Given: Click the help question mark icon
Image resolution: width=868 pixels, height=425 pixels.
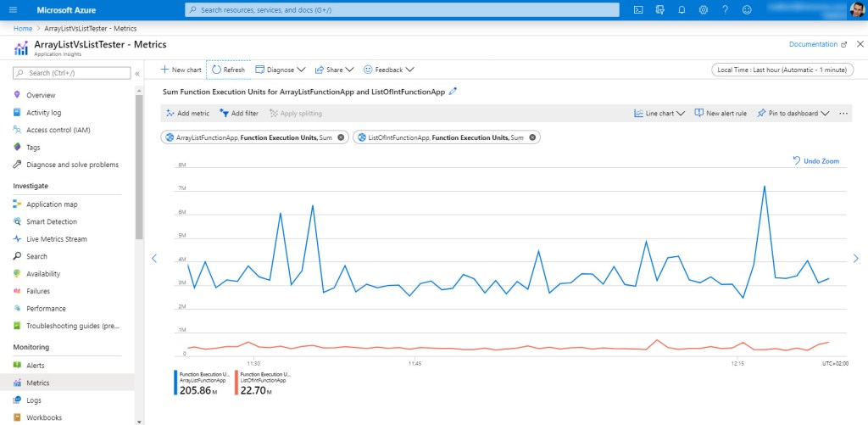Looking at the screenshot, I should click(725, 10).
